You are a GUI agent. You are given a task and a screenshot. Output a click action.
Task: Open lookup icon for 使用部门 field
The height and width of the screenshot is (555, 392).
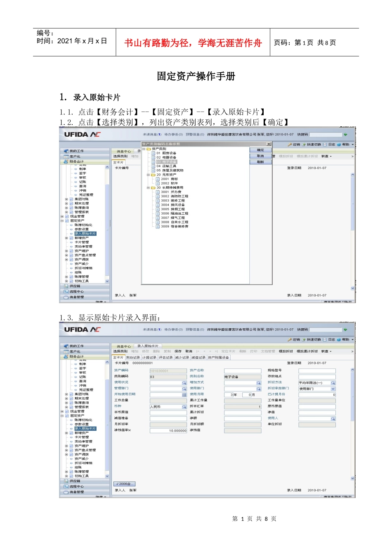coord(259,389)
